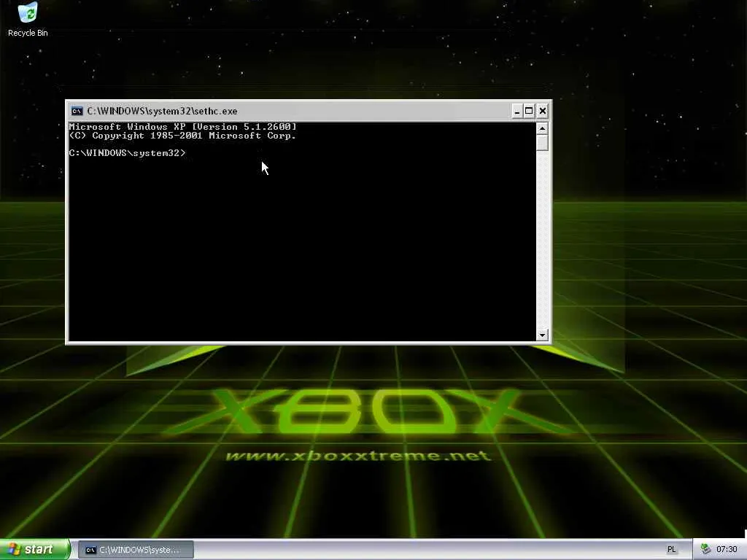Click the console scrollbar up arrow
The image size is (747, 560).
coord(542,128)
